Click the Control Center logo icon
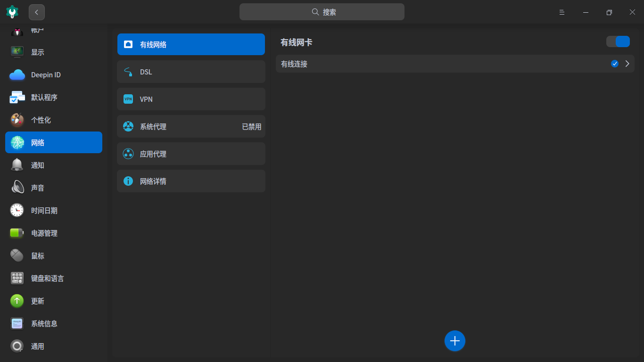 (x=12, y=12)
